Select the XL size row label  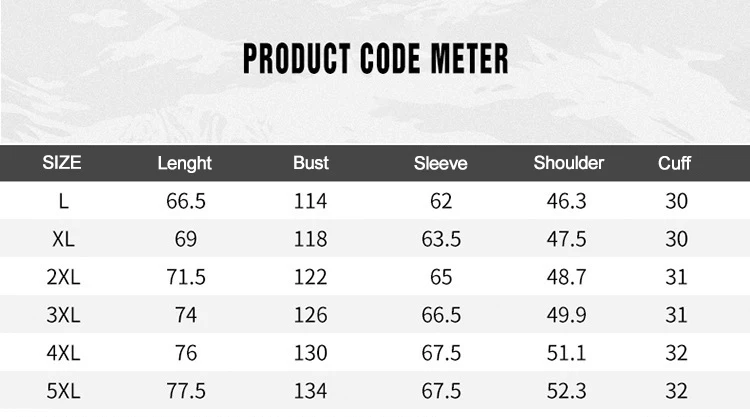pyautogui.click(x=64, y=239)
